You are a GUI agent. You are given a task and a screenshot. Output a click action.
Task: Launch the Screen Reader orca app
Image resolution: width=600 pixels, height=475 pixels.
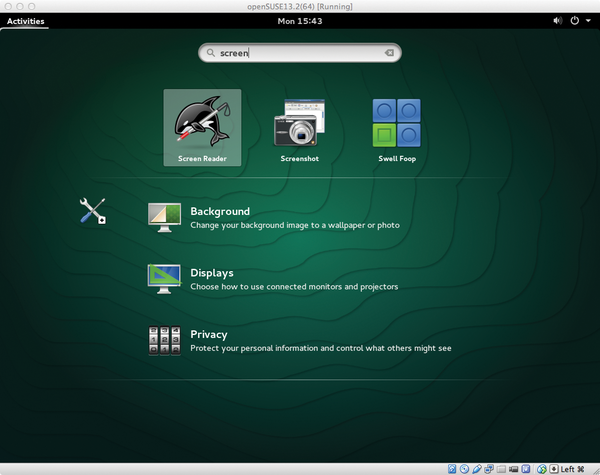(x=202, y=127)
